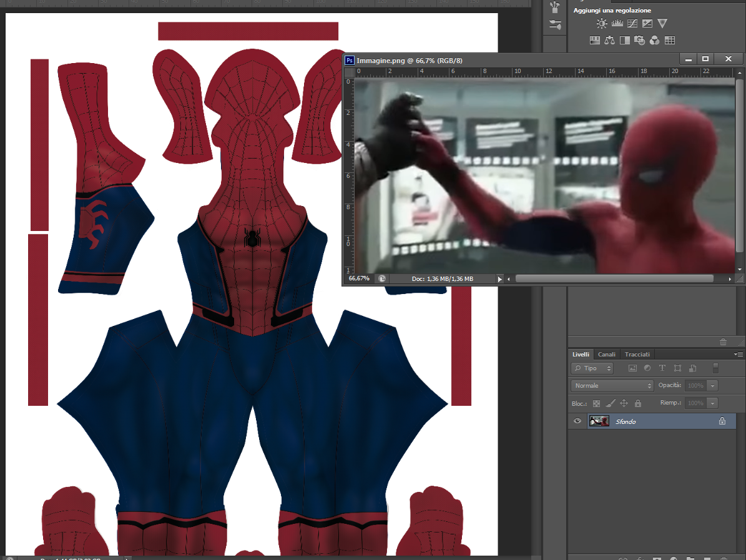Add a Curves adjustment
This screenshot has width=746, height=560.
click(x=632, y=23)
